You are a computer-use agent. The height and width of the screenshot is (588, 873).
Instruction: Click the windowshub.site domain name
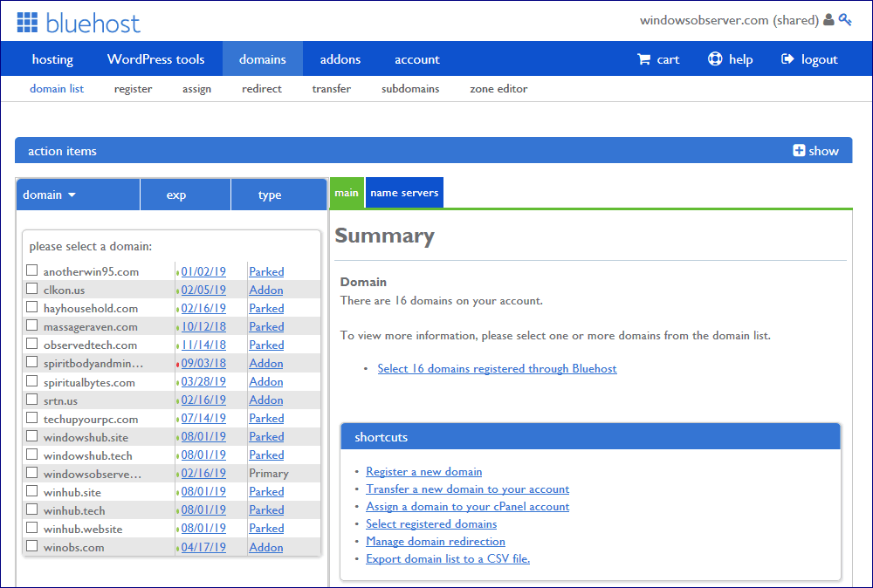click(x=86, y=437)
